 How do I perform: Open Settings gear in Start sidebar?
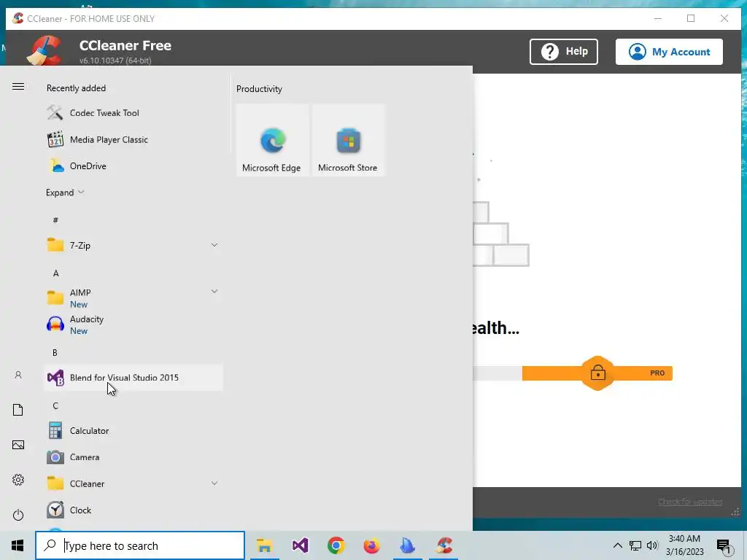click(x=18, y=480)
